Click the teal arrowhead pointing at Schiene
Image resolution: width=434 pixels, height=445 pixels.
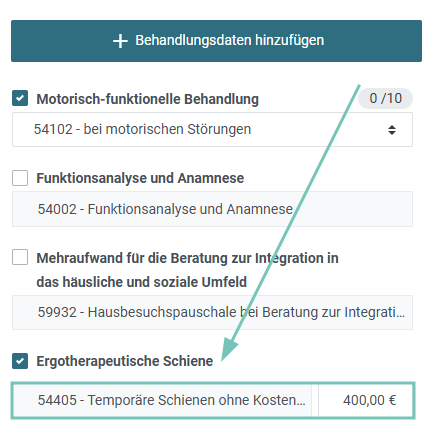point(229,349)
